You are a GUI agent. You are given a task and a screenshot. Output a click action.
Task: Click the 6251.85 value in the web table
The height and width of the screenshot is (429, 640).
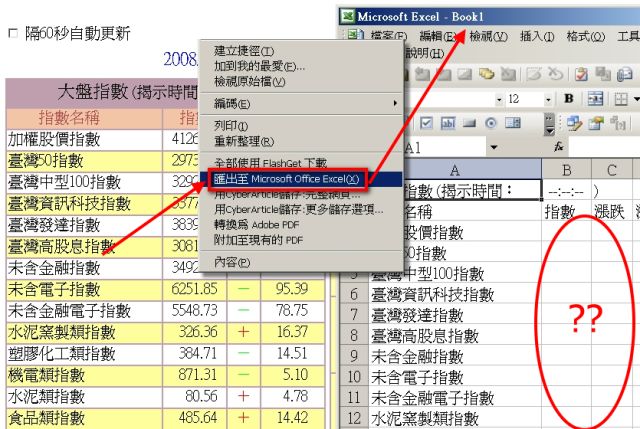(194, 289)
